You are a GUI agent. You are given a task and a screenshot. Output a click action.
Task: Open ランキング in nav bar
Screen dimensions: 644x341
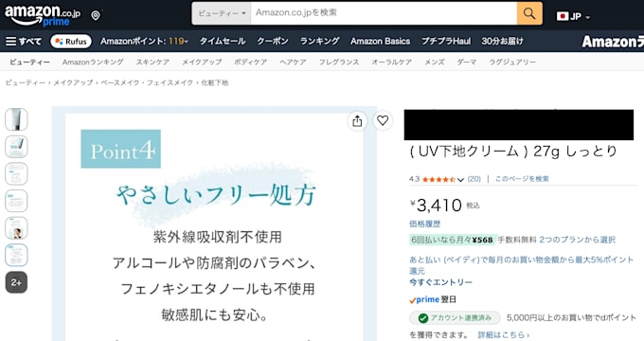[319, 41]
